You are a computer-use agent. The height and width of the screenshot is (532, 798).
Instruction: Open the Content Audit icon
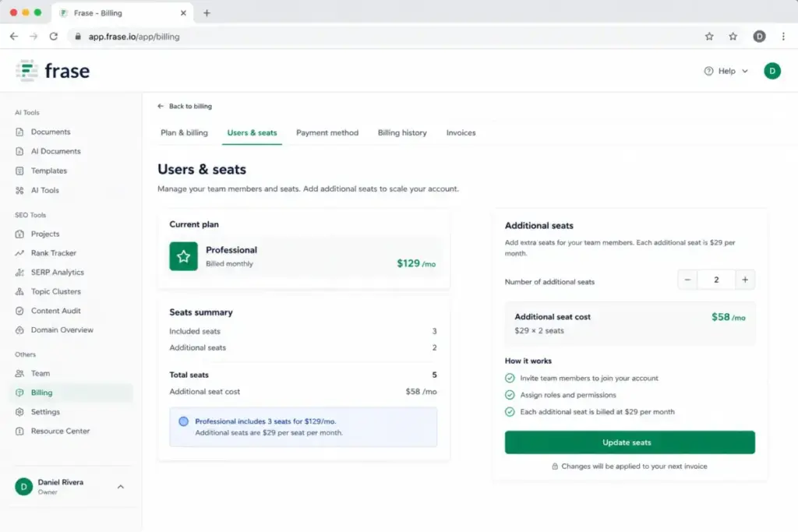(19, 311)
